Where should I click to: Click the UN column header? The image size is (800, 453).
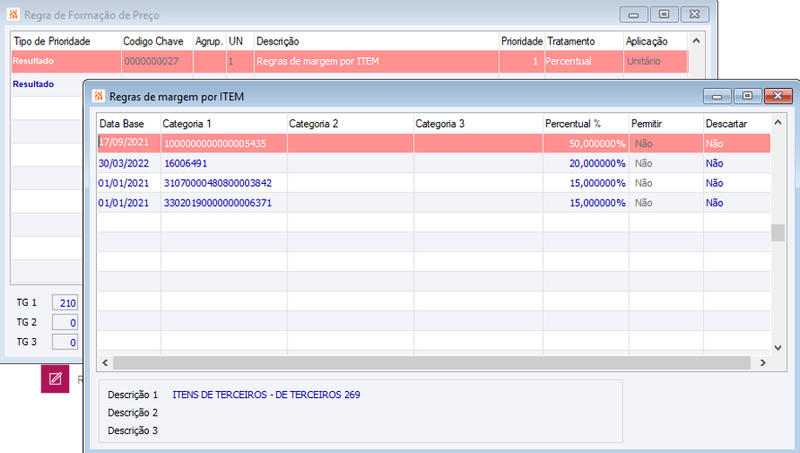click(240, 41)
